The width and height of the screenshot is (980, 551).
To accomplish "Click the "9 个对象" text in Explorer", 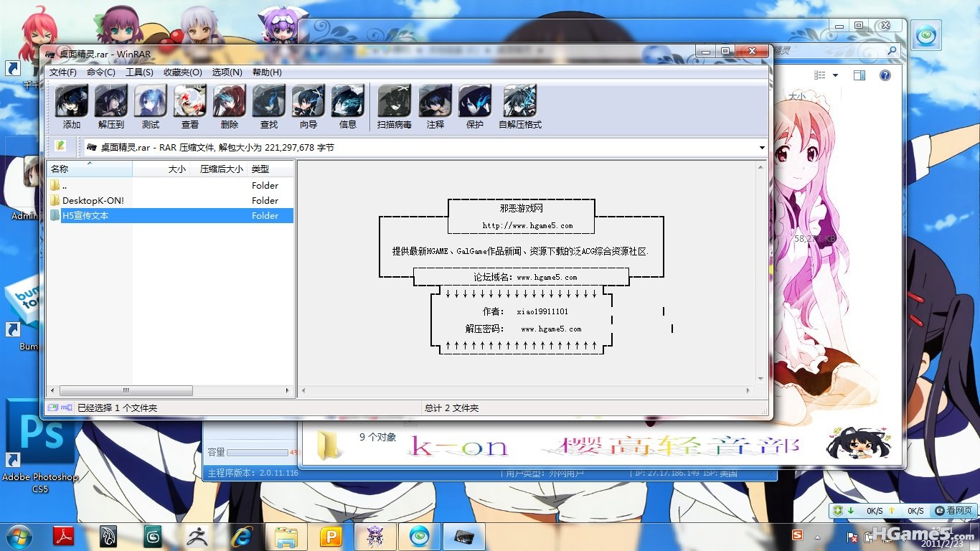I will (378, 437).
